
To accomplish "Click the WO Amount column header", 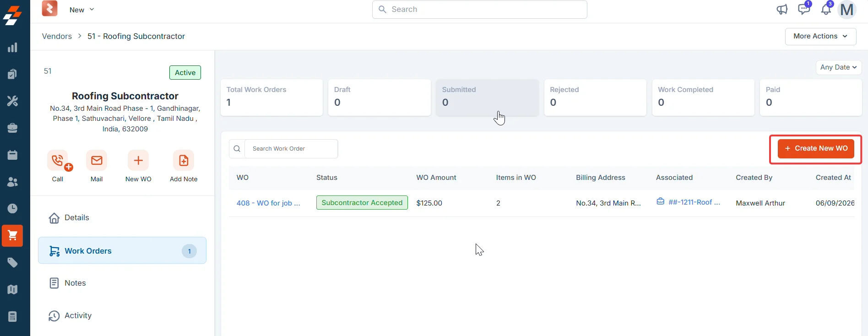I will coord(436,178).
